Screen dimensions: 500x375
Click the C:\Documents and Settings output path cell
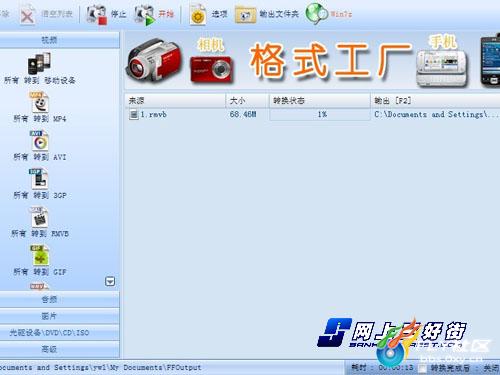pos(436,115)
